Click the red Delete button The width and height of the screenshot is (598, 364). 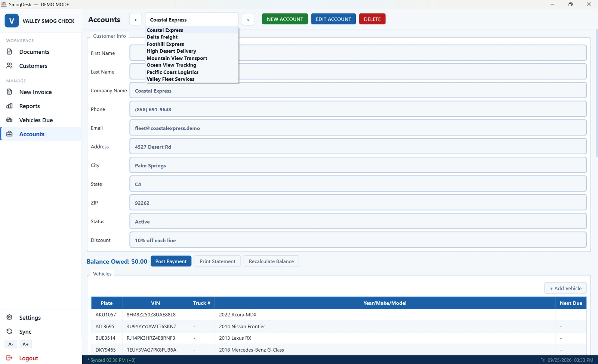click(372, 19)
